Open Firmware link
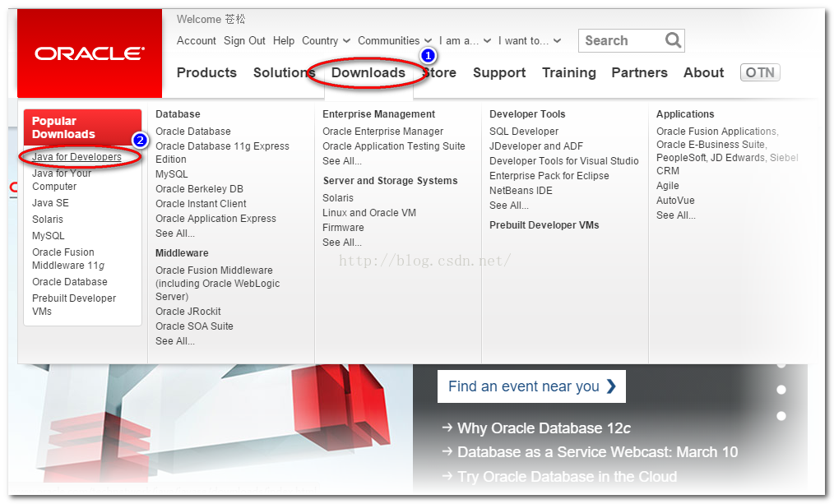 [x=343, y=228]
